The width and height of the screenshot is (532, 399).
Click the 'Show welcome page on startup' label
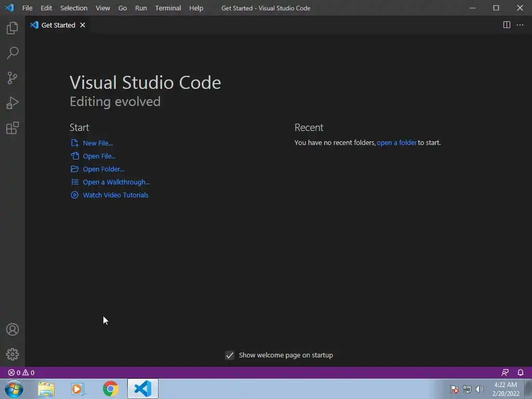[286, 355]
